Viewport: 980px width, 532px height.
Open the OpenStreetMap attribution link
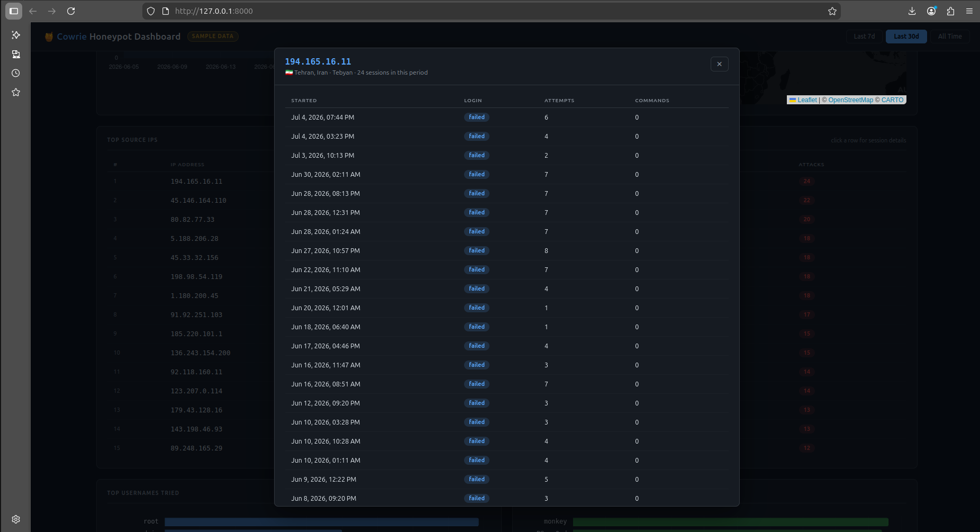(x=850, y=100)
